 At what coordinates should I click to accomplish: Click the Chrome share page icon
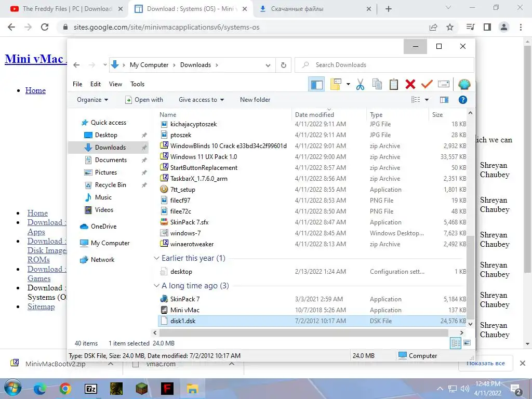[433, 27]
